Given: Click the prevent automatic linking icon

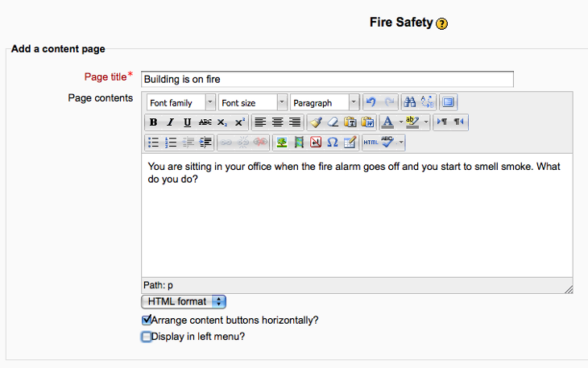Looking at the screenshot, I should tap(260, 143).
